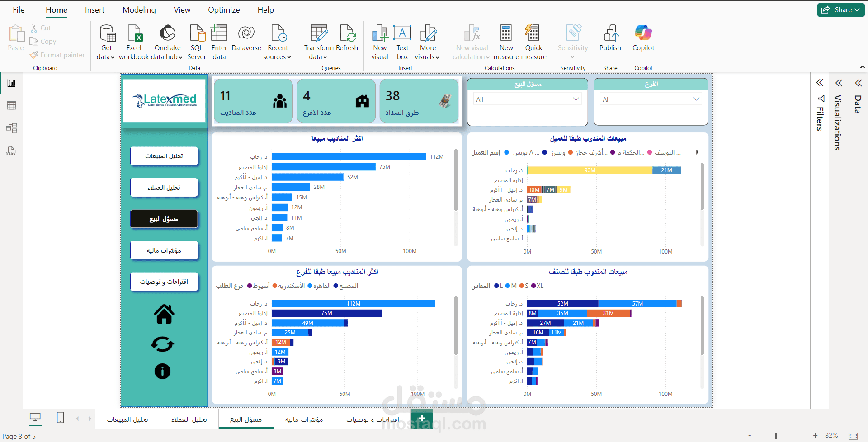Open the Help ribbon tab
Viewport: 868px width, 442px height.
[266, 10]
